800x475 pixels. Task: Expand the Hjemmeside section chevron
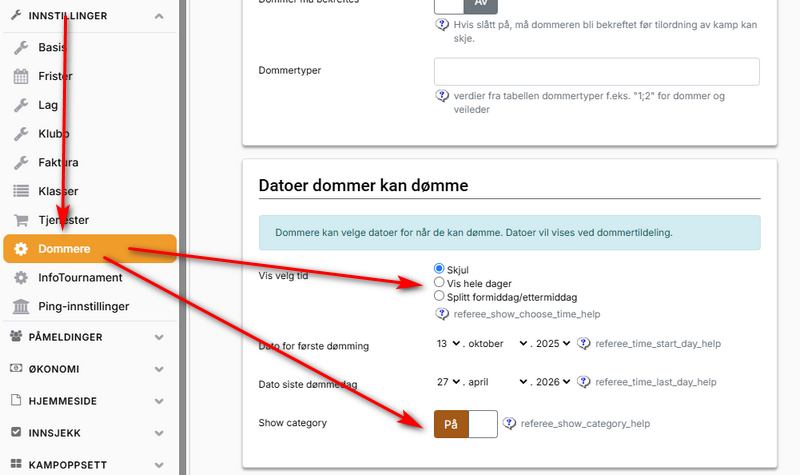tap(159, 402)
